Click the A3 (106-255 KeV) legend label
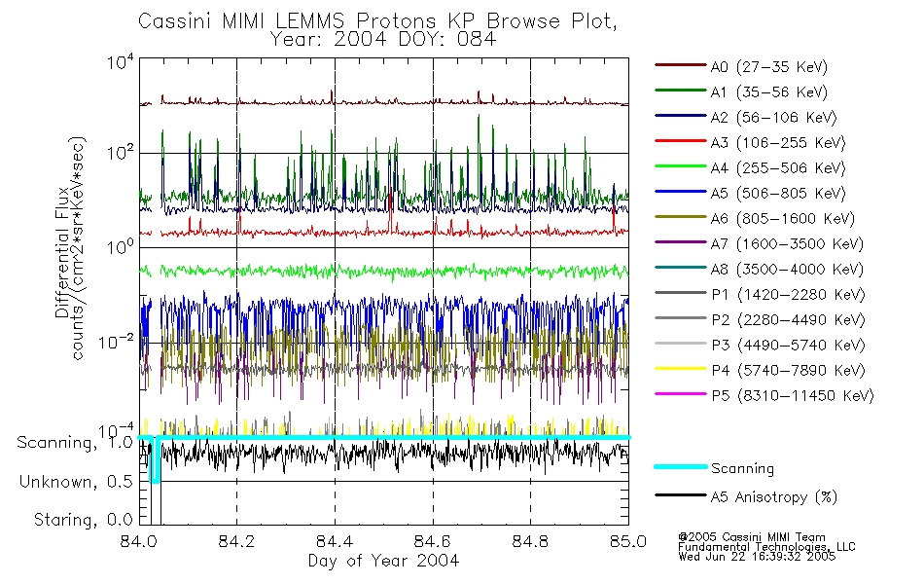Screen dimensions: 924x584 pyautogui.click(x=778, y=143)
